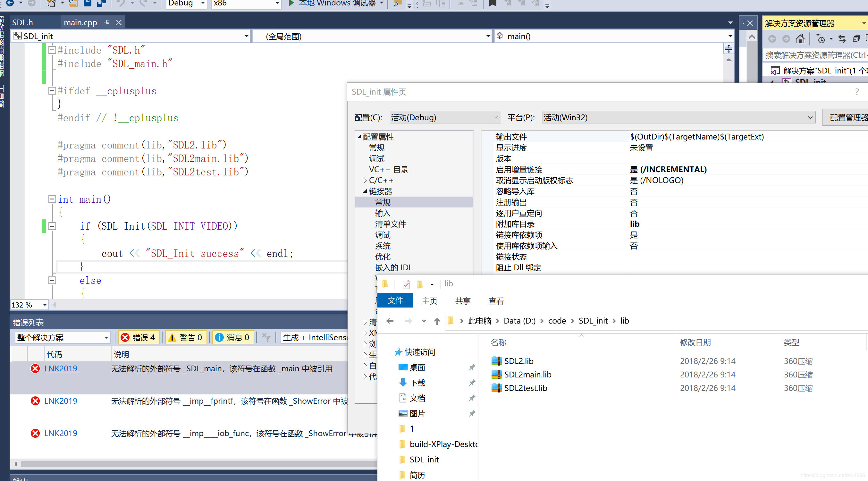Toggle the pin next to 图片 in quick access
The width and height of the screenshot is (868, 481).
click(x=472, y=413)
